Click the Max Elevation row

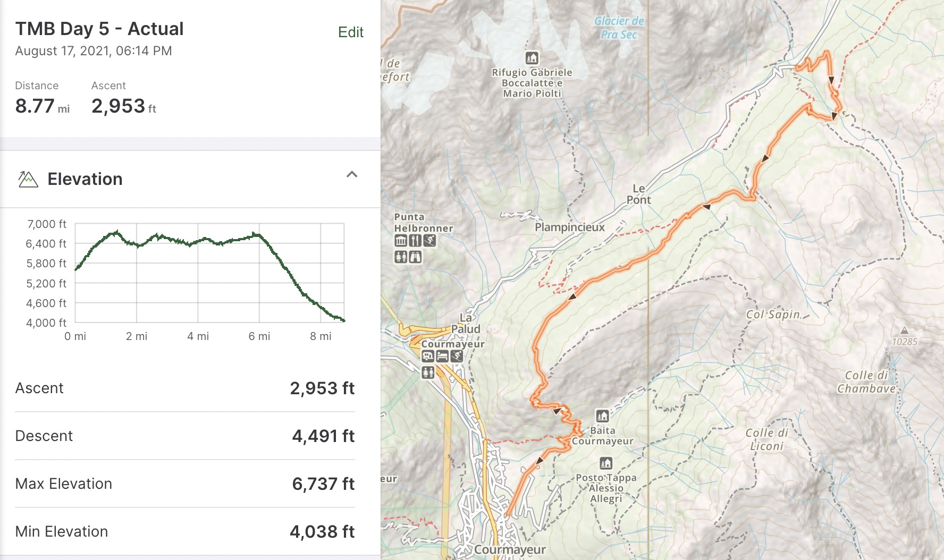coord(184,483)
